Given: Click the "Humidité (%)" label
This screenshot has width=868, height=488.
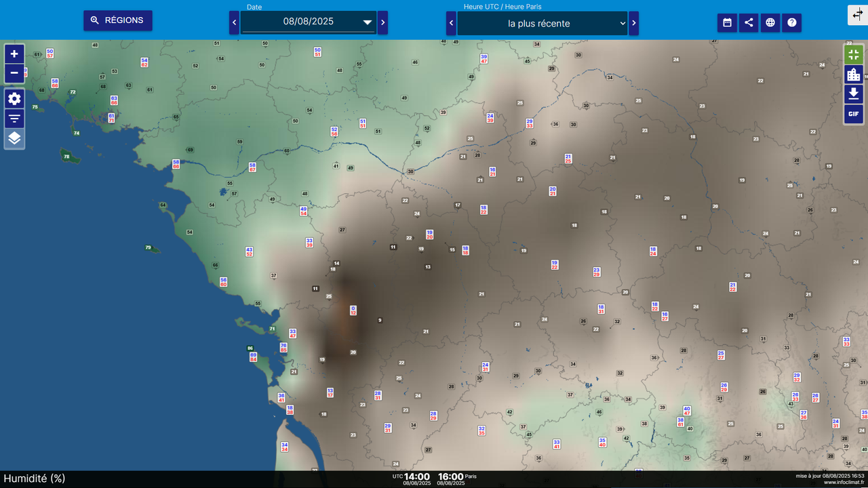Looking at the screenshot, I should tap(35, 479).
